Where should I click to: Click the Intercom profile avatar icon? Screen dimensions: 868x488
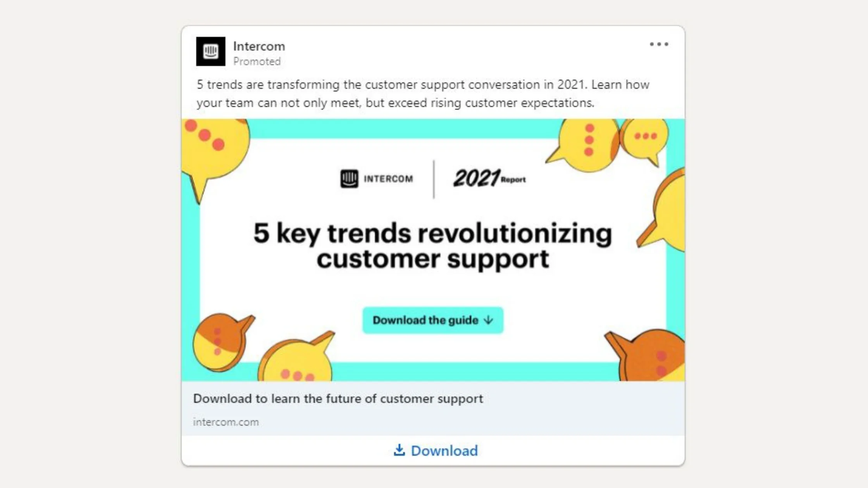pyautogui.click(x=210, y=52)
